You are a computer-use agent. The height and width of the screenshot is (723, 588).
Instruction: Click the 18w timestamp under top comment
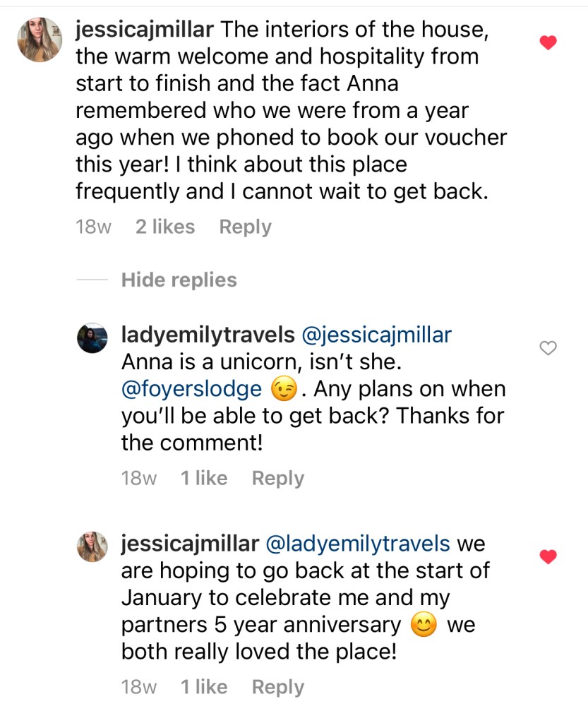pos(93,227)
